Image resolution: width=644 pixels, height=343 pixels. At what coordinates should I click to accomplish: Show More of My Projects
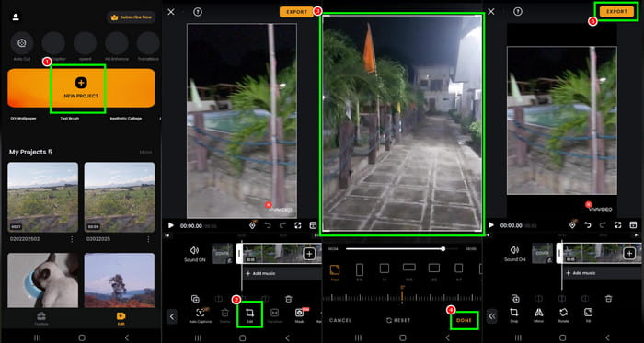pyautogui.click(x=145, y=153)
